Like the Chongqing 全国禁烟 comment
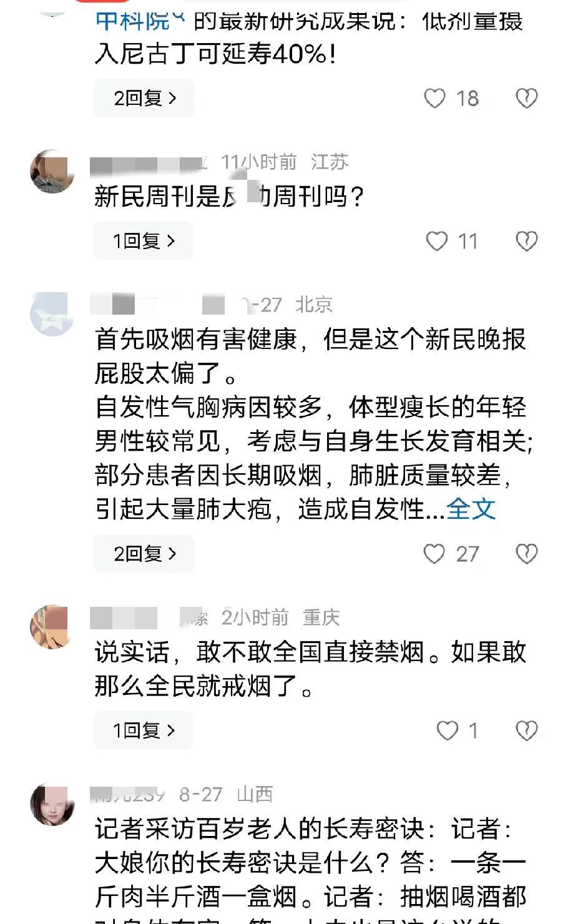573x924 pixels. [447, 730]
